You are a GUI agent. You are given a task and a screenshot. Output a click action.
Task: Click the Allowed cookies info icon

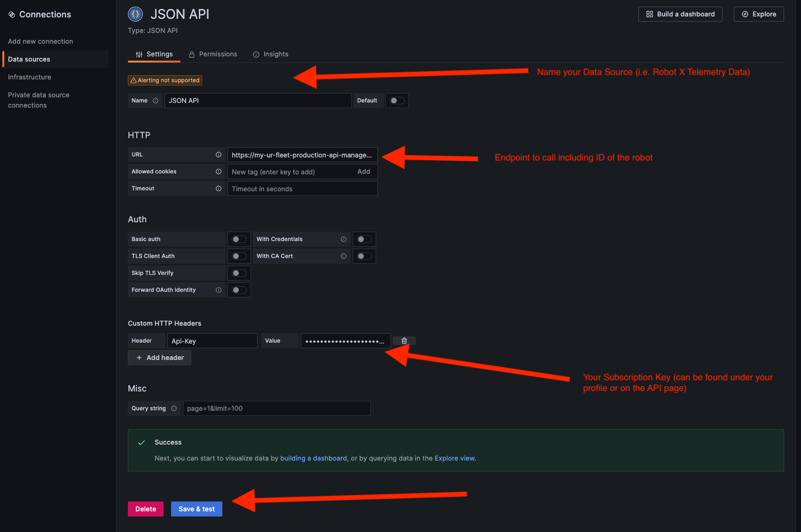(x=219, y=171)
